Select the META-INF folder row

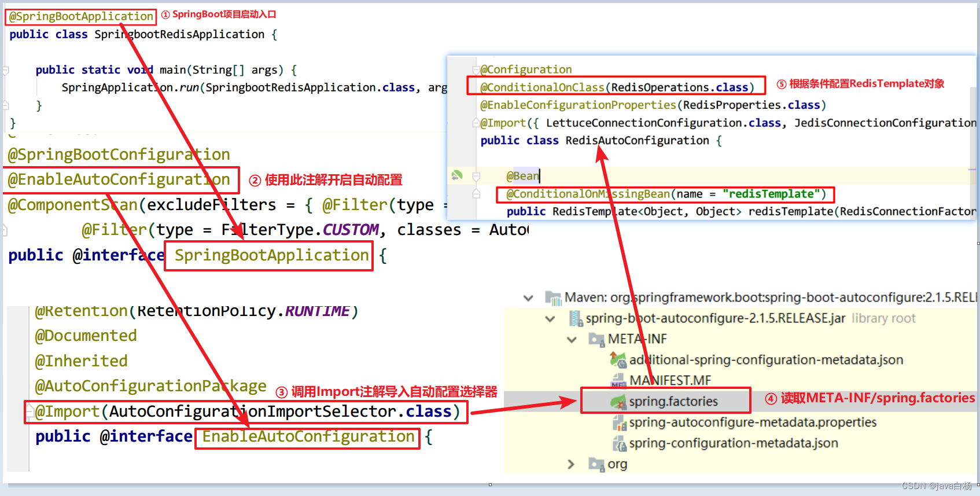click(637, 339)
